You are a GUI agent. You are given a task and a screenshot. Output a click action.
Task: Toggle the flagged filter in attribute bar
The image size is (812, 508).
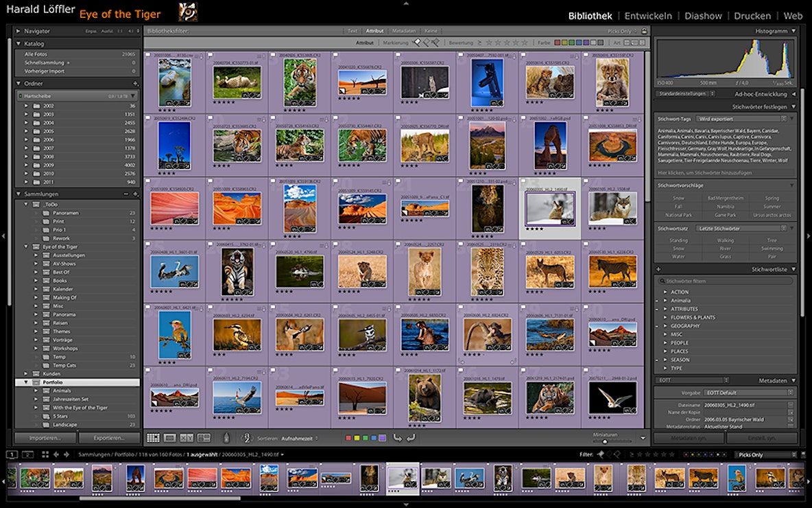click(x=417, y=43)
